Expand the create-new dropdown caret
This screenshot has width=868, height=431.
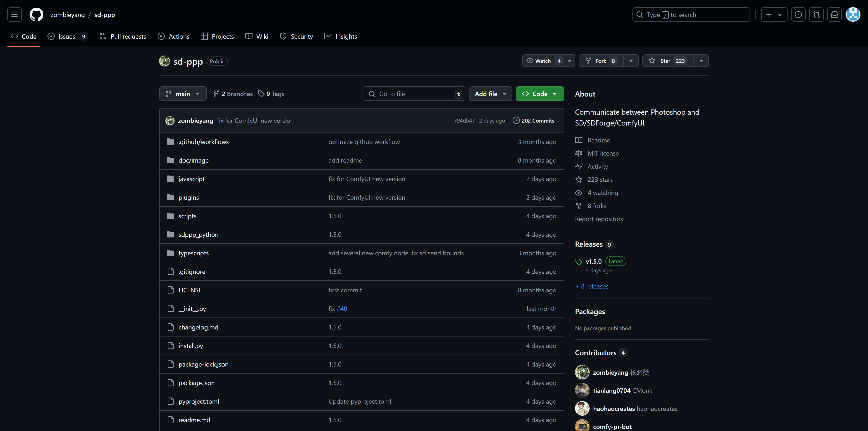point(780,15)
